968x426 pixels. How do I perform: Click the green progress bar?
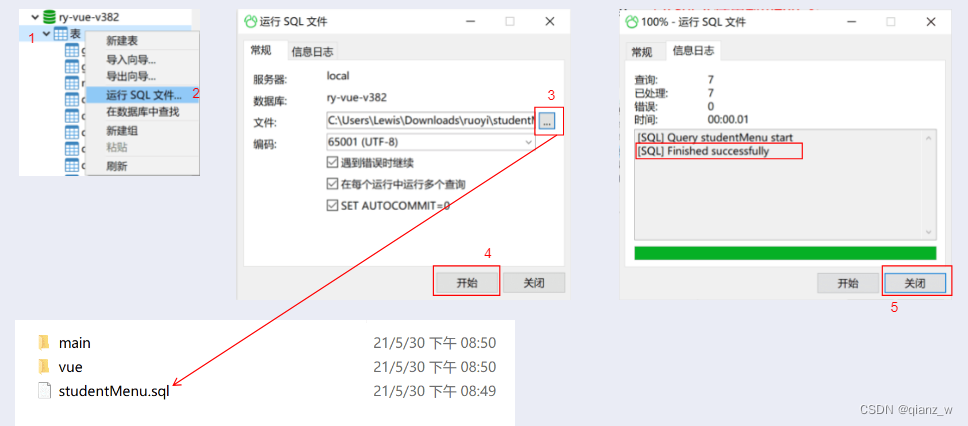tap(785, 253)
